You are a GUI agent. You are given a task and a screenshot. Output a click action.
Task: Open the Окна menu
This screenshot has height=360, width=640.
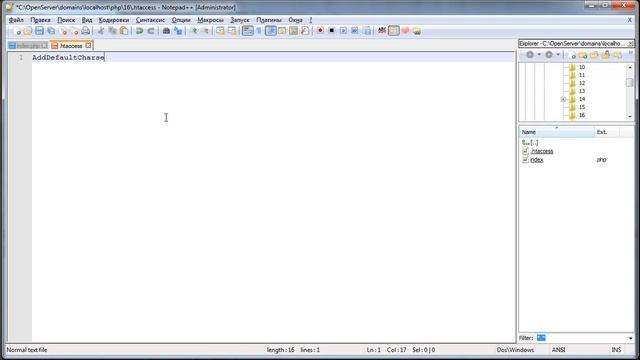pyautogui.click(x=296, y=20)
